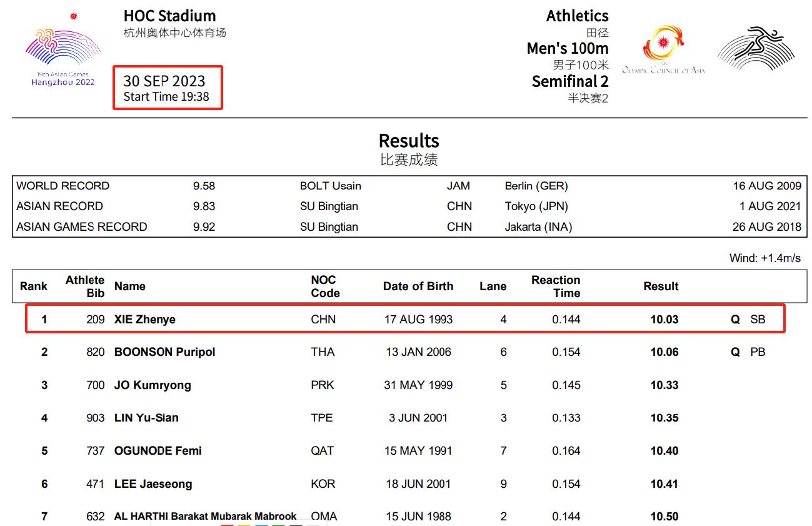This screenshot has height=526, width=812.
Task: Select the name XIE Zhenye
Action: click(144, 320)
